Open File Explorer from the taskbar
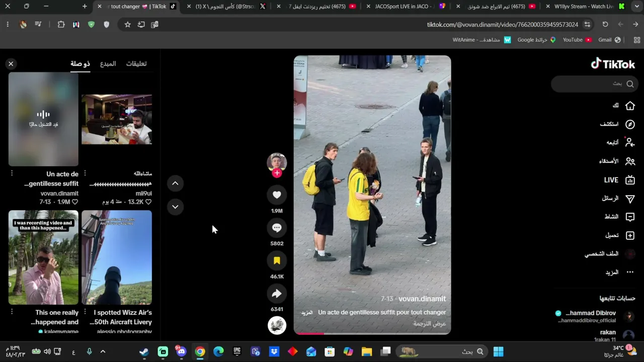The height and width of the screenshot is (362, 644). coord(367,351)
